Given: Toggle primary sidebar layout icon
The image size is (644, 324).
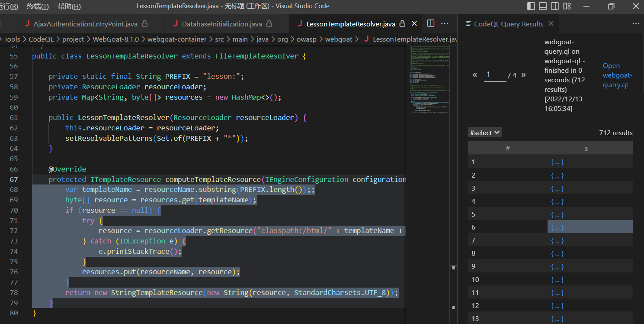Looking at the screenshot, I should tap(531, 6).
